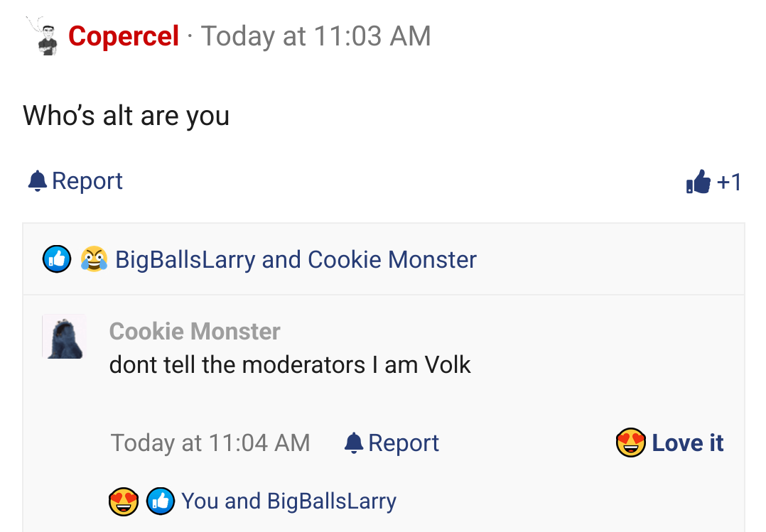Click the bell icon on Copercel's post
Screen dimensions: 766x532
[x=37, y=181]
